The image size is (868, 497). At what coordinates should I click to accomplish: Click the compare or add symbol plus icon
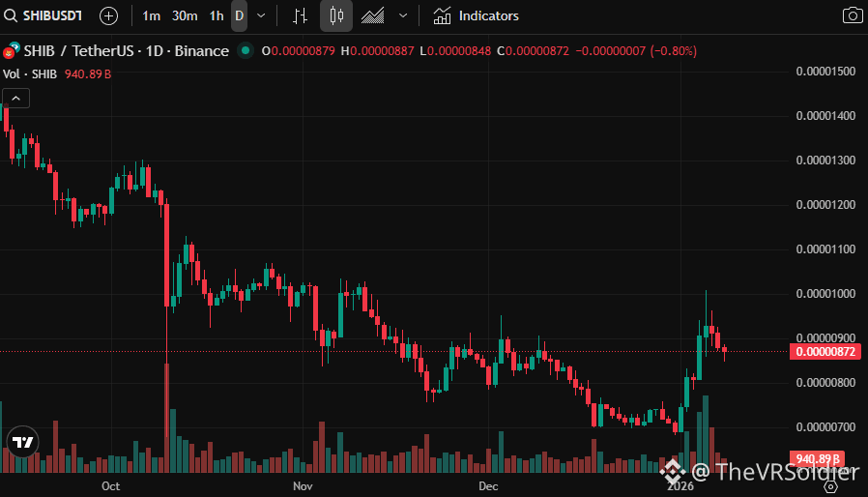[x=108, y=16]
